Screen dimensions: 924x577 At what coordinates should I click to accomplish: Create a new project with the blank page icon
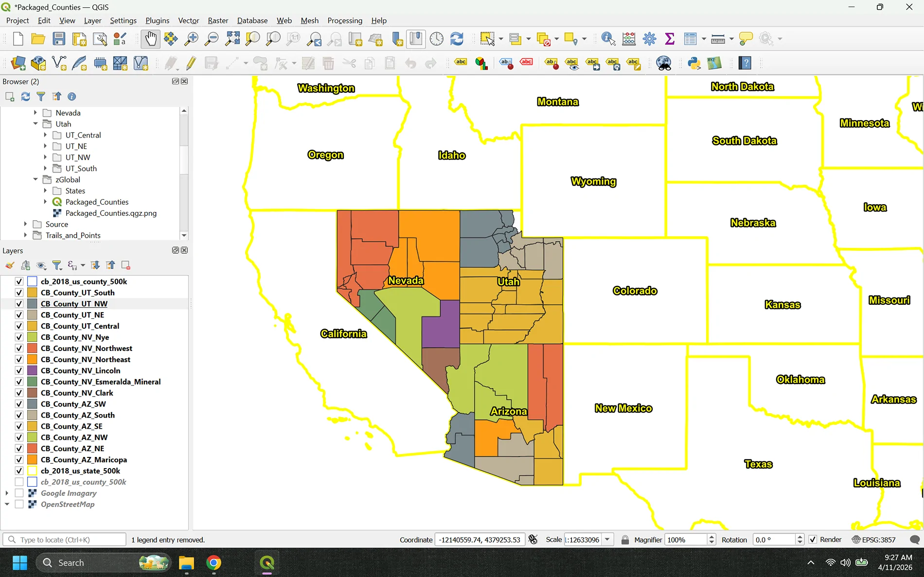tap(18, 39)
